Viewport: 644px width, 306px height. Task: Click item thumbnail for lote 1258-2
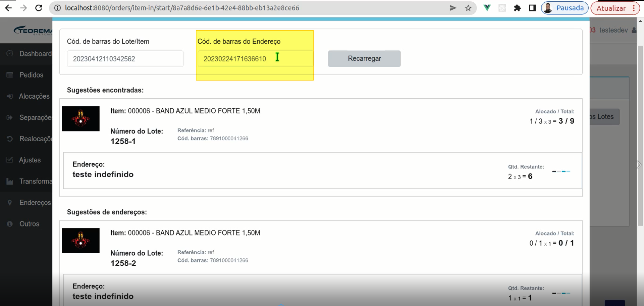pyautogui.click(x=80, y=241)
